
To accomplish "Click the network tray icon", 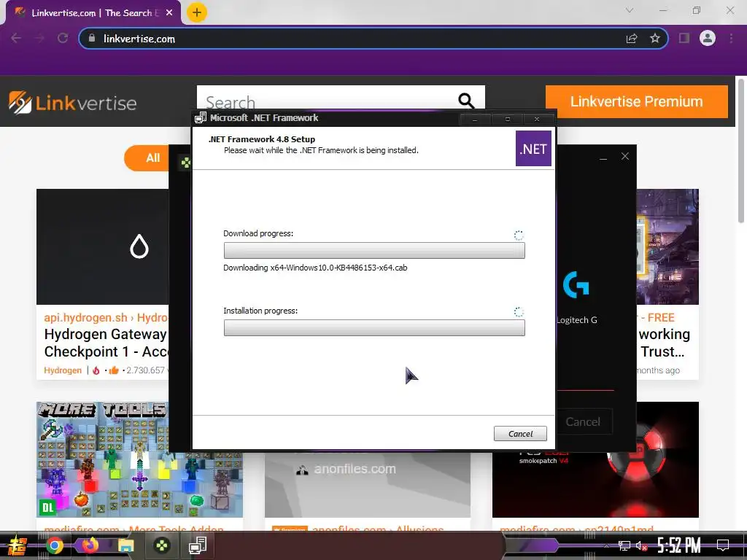I will [x=624, y=545].
